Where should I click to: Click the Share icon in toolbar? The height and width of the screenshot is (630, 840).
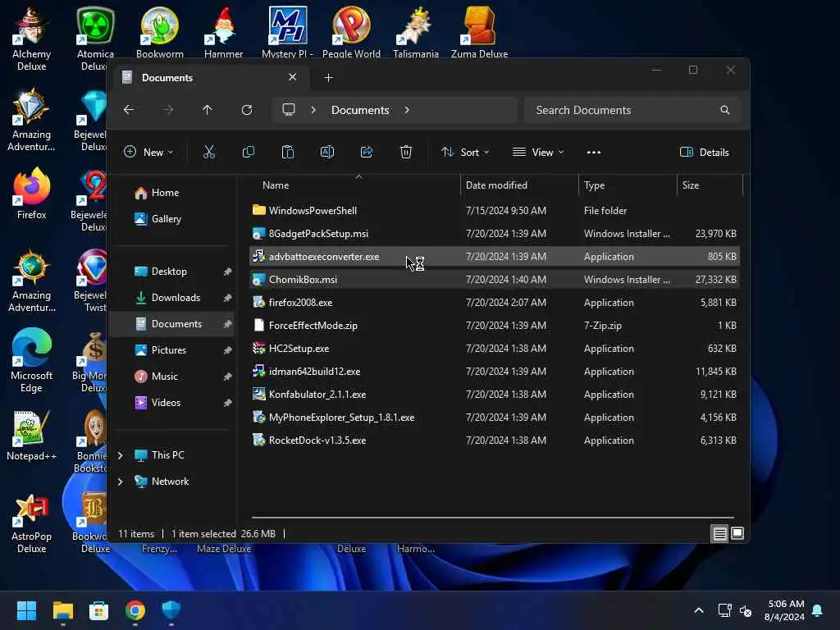[367, 152]
